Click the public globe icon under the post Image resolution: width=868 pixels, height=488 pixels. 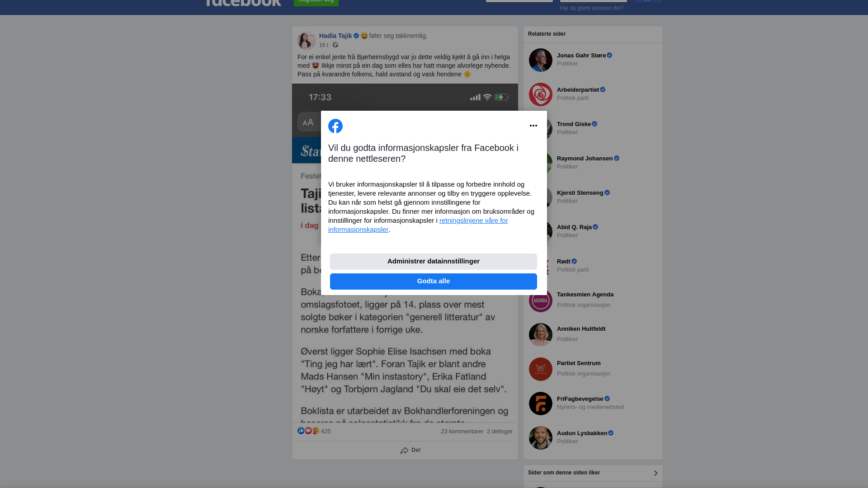[335, 45]
